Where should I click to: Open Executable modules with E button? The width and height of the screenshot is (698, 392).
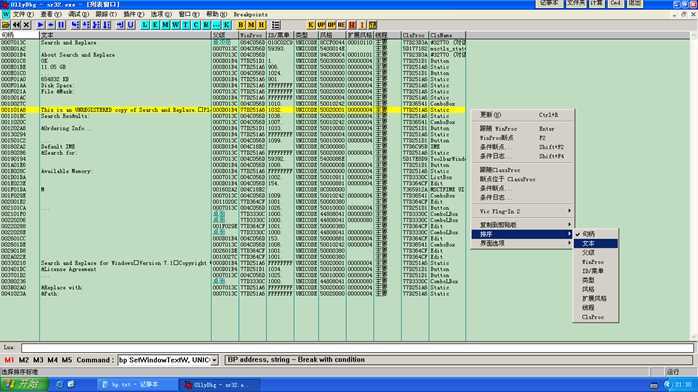[155, 25]
